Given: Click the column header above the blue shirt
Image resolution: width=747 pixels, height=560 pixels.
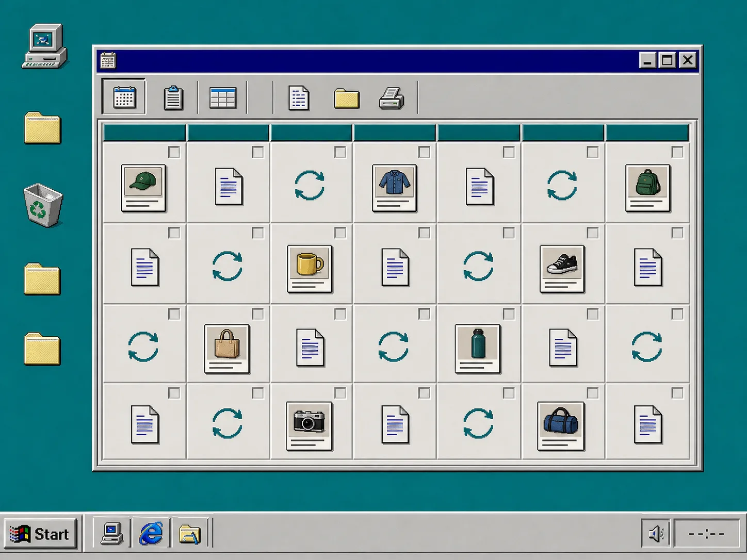Looking at the screenshot, I should tap(395, 133).
